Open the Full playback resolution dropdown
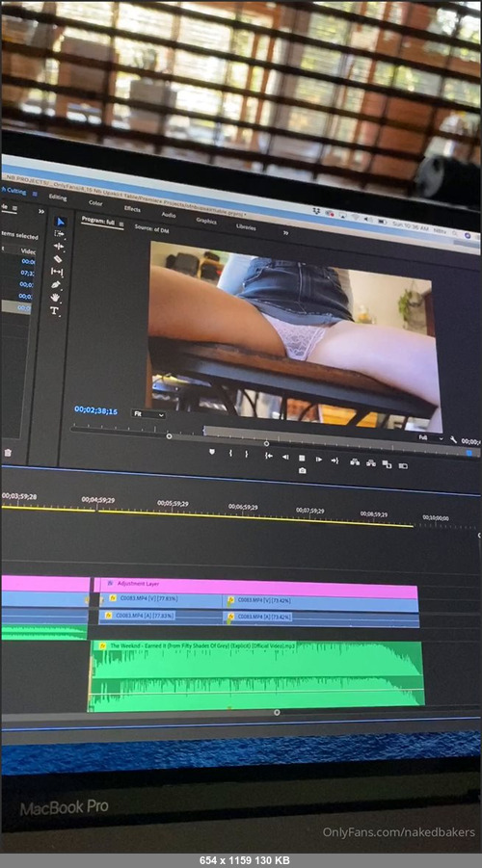The image size is (482, 868). 431,437
